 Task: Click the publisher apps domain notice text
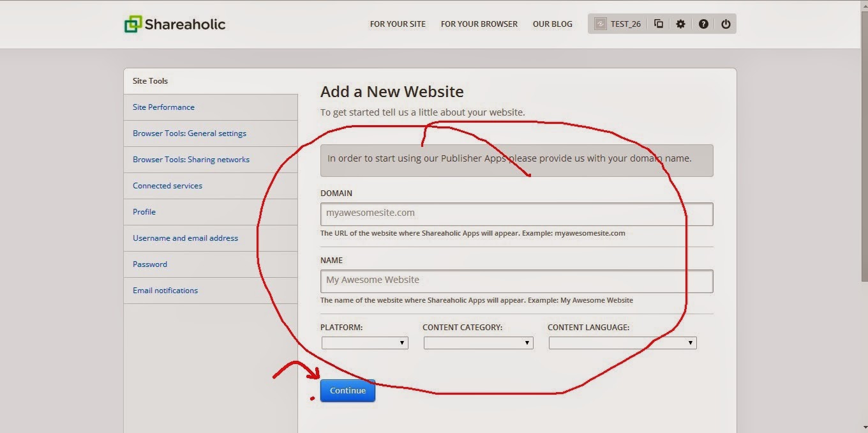pos(509,158)
